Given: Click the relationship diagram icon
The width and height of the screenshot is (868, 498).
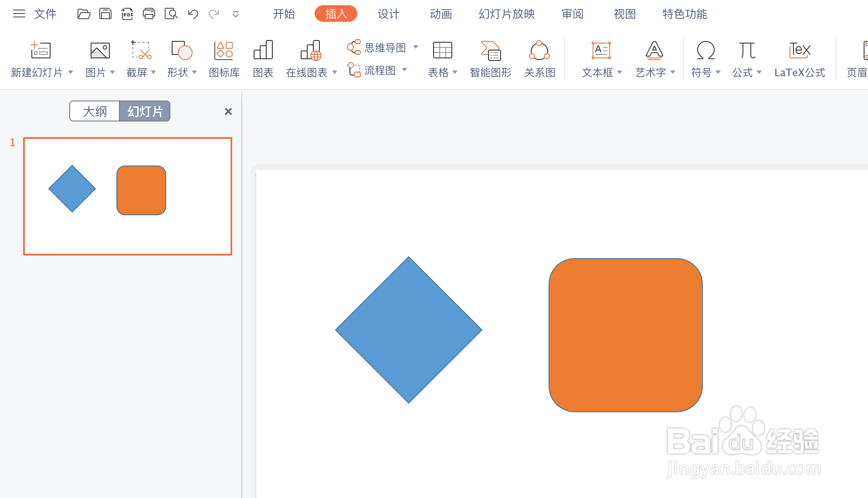Looking at the screenshot, I should pos(539,50).
